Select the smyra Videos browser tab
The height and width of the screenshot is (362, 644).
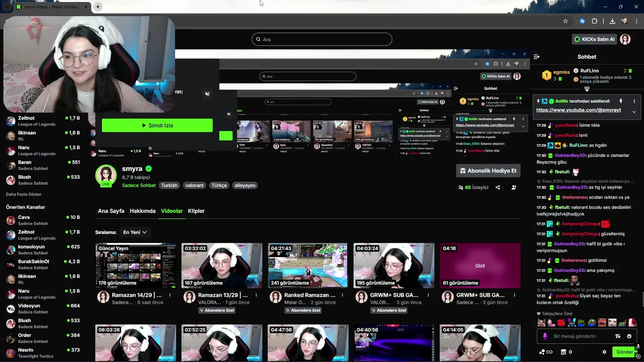point(51,7)
